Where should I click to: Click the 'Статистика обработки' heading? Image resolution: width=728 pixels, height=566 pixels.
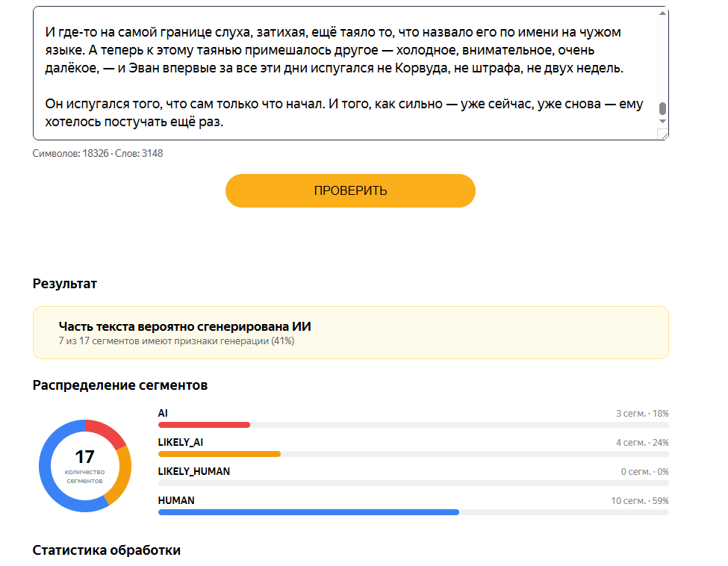coord(106,550)
